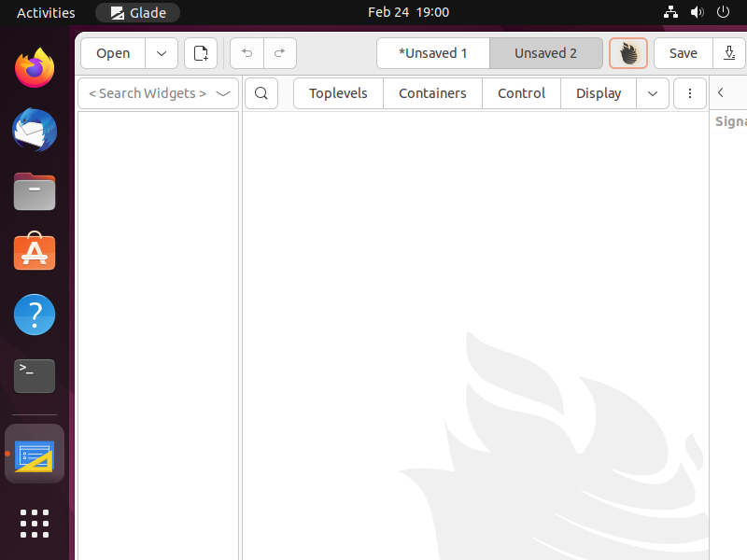Viewport: 747px width, 560px height.
Task: Redo the last undone action
Action: [280, 53]
